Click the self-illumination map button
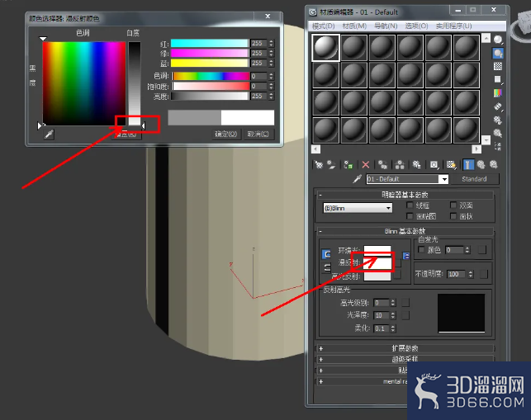The width and height of the screenshot is (531, 420). (482, 250)
